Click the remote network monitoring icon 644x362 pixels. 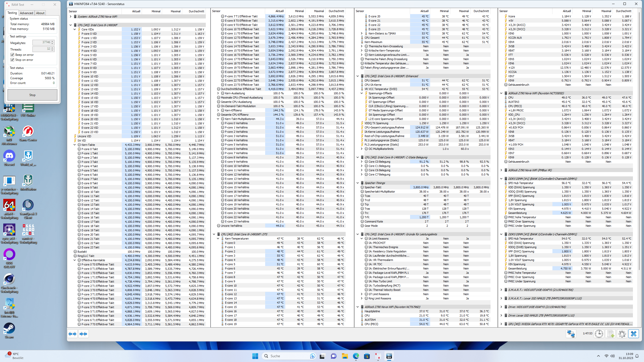coord(571,334)
